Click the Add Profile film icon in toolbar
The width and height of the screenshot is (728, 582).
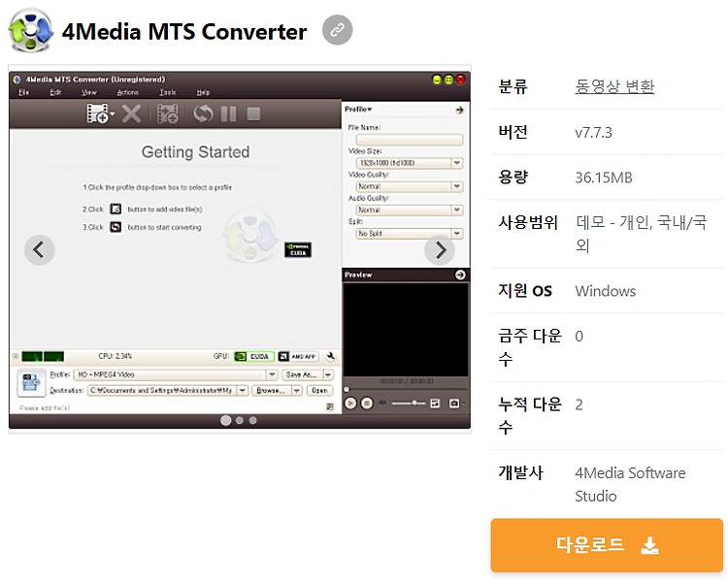click(168, 113)
